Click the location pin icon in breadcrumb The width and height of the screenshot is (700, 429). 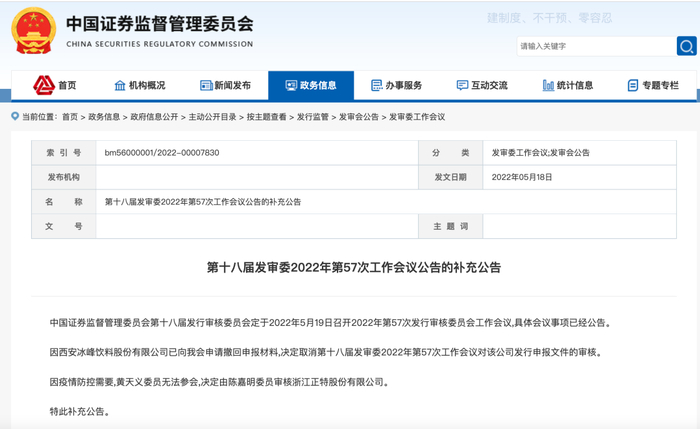tap(15, 117)
